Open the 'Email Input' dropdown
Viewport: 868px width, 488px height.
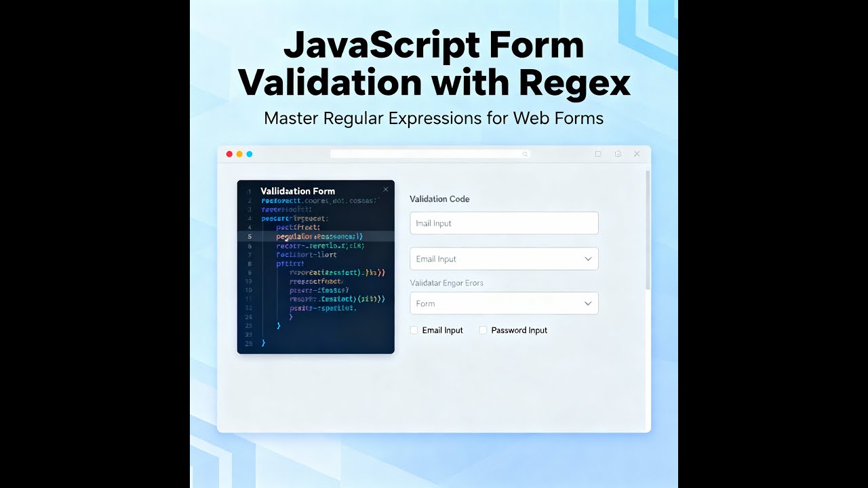[504, 259]
